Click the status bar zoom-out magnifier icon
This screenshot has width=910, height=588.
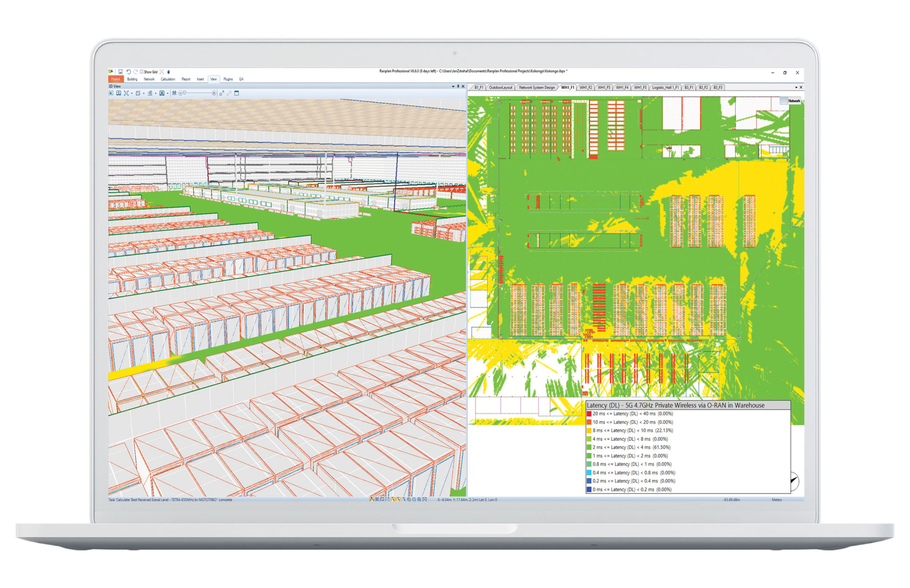(414, 499)
